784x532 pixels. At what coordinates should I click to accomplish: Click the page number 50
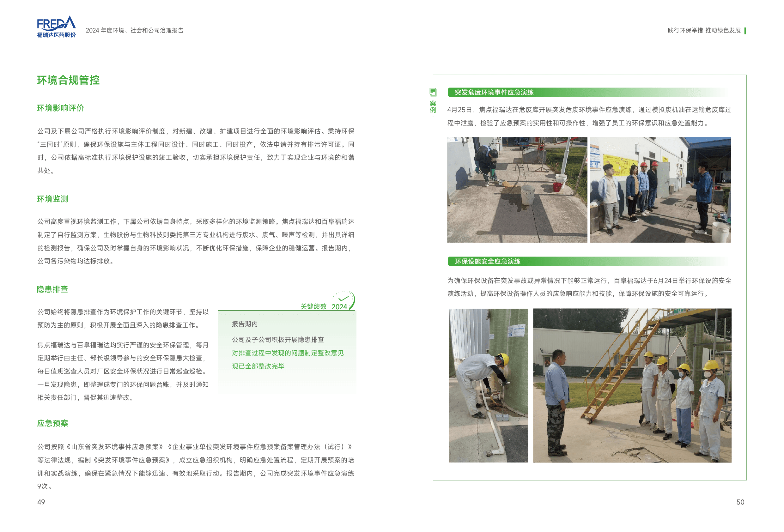[x=740, y=502]
